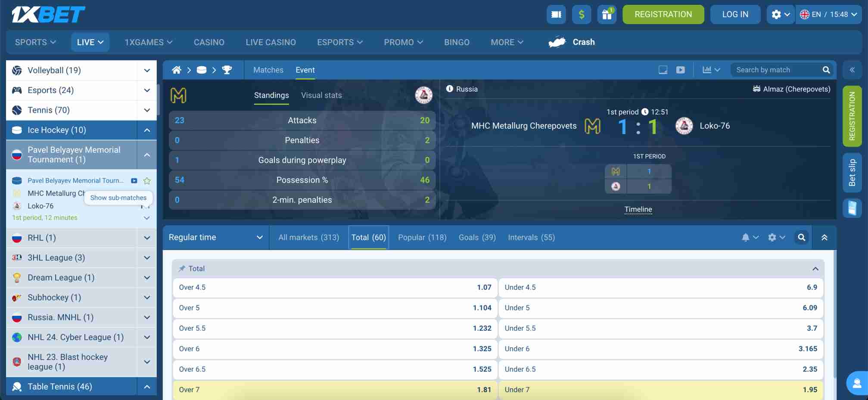Viewport: 868px width, 400px height.
Task: Collapse Pavel Belyayev Memorial Tournament group
Action: 147,155
